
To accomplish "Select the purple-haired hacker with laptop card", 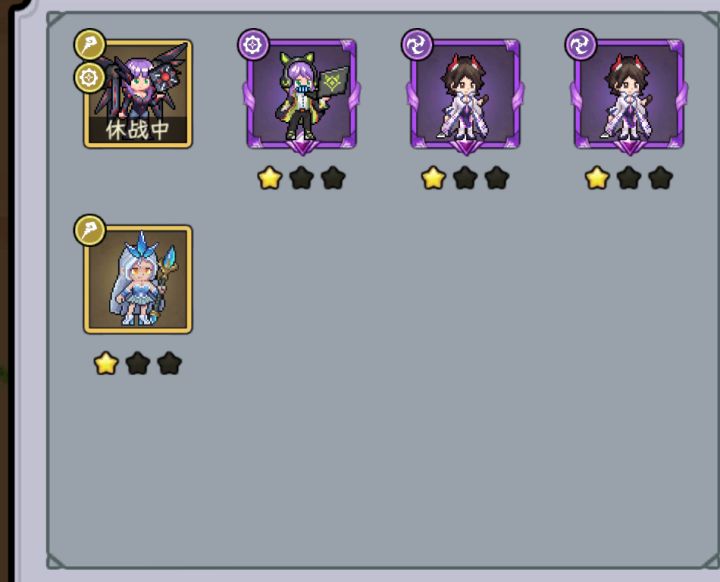I will point(302,95).
